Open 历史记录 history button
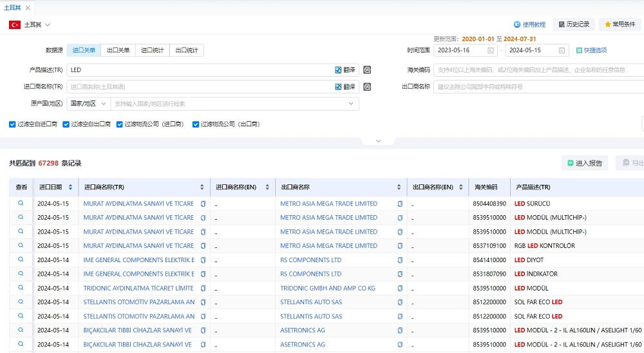This screenshot has height=353, width=644. tap(574, 24)
